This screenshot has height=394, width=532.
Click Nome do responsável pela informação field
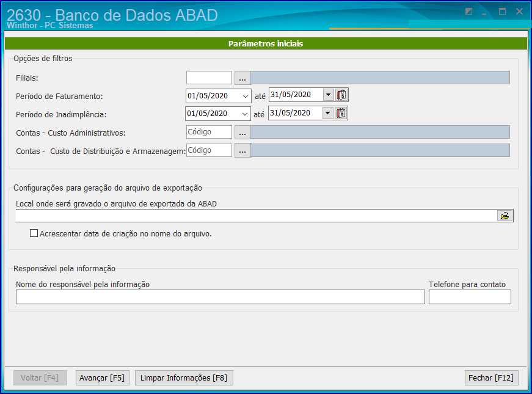(x=220, y=297)
